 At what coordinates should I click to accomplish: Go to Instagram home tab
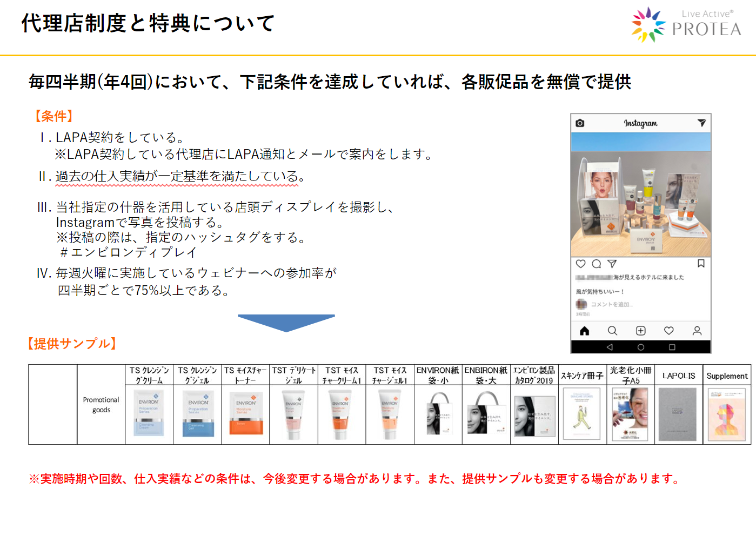584,331
